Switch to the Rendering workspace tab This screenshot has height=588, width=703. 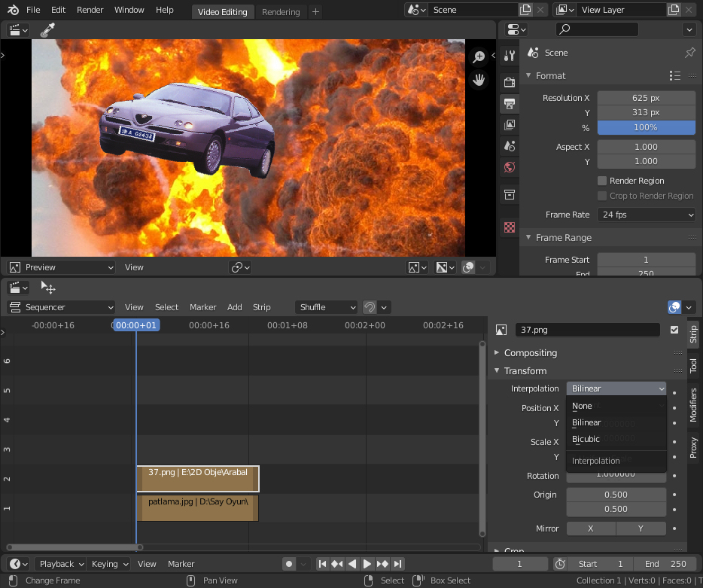click(x=281, y=11)
